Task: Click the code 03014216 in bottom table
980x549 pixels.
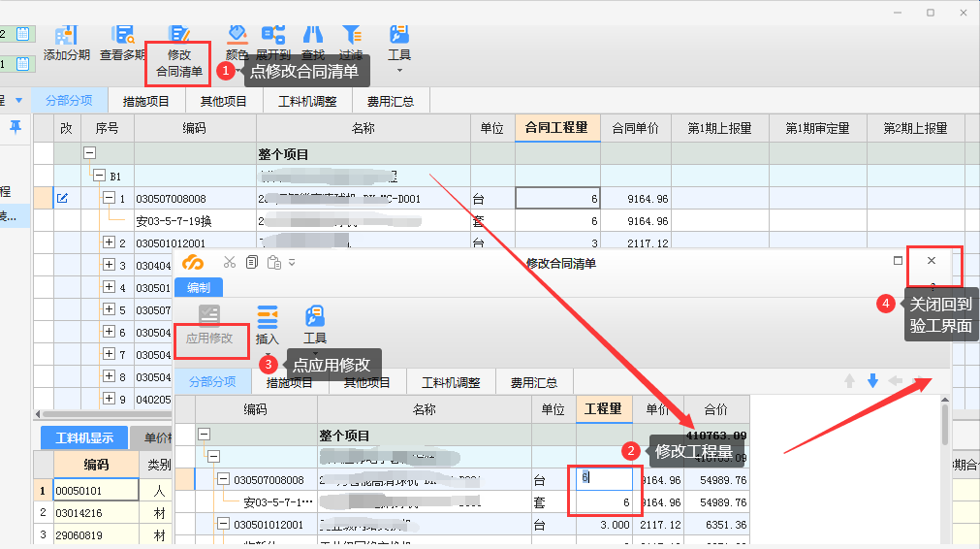Action: tap(79, 513)
